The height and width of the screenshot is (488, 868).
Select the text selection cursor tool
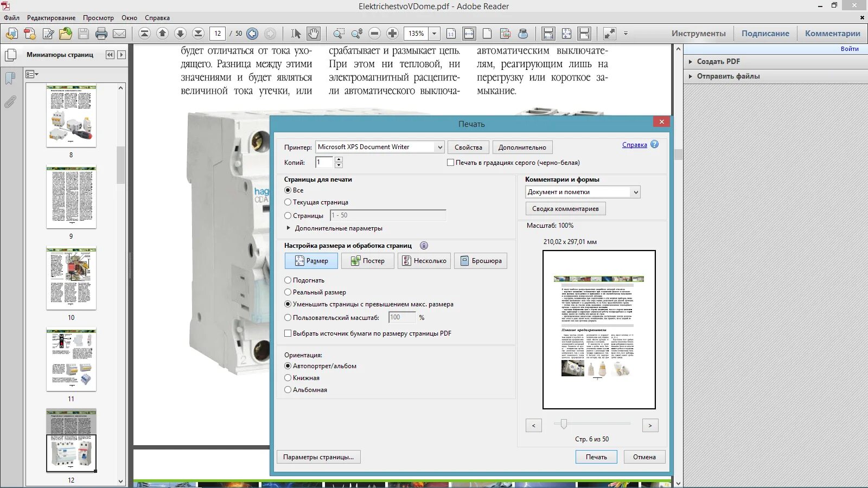[296, 34]
